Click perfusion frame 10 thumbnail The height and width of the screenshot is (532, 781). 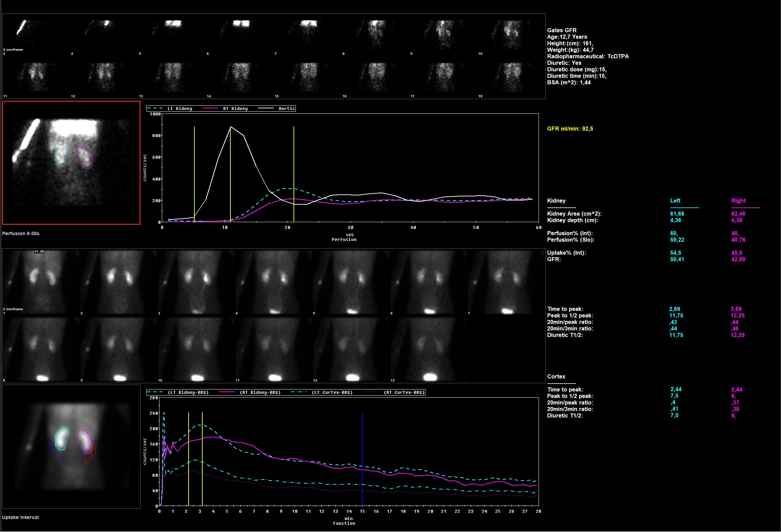[x=511, y=34]
